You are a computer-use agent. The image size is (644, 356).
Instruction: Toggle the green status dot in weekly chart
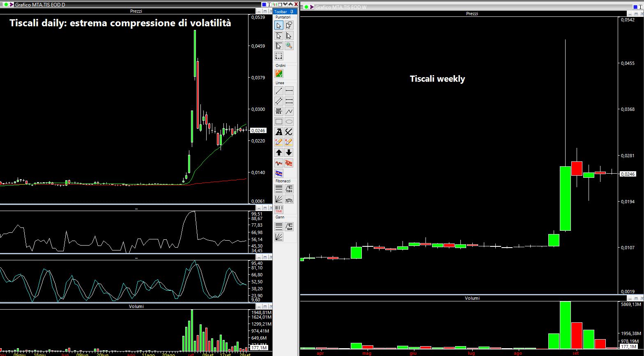click(x=306, y=7)
